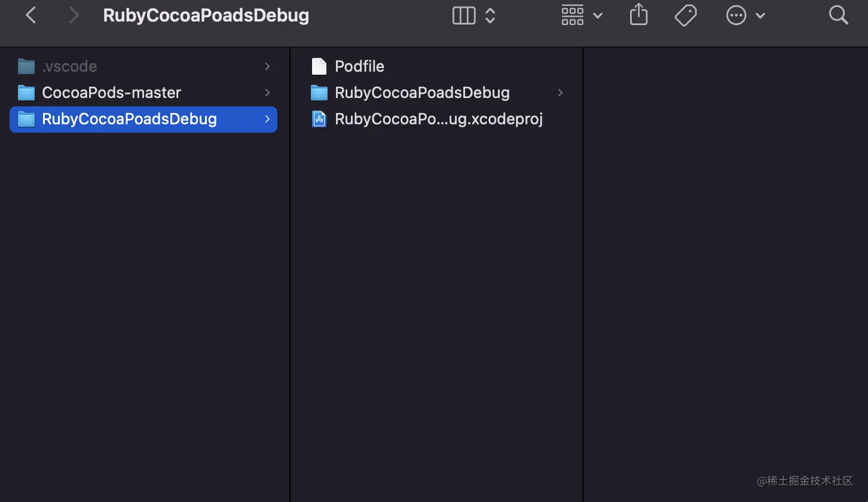Viewport: 868px width, 502px height.
Task: Click the ellipsis More actions icon
Action: pos(736,16)
